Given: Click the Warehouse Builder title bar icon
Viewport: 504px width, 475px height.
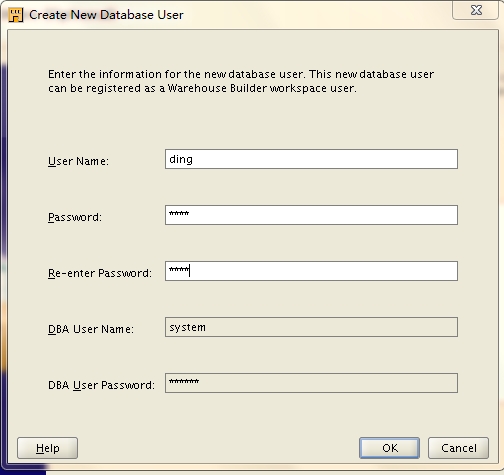Looking at the screenshot, I should coord(16,15).
